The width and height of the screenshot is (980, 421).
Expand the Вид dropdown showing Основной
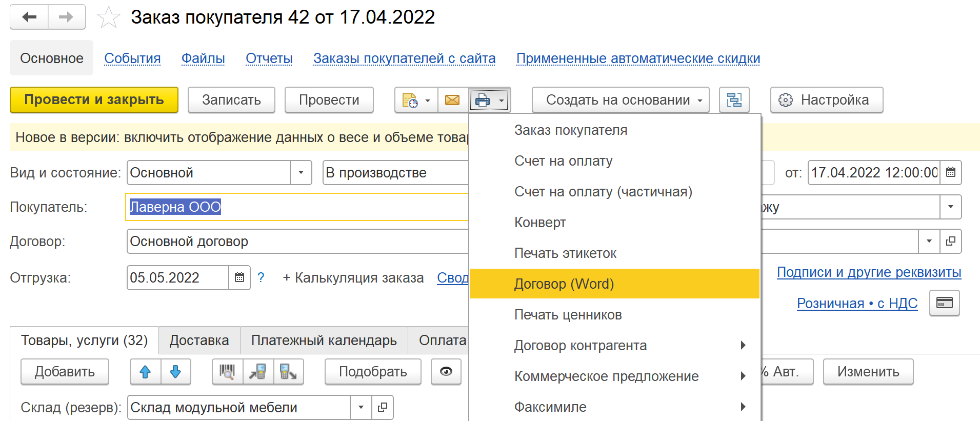click(x=301, y=173)
